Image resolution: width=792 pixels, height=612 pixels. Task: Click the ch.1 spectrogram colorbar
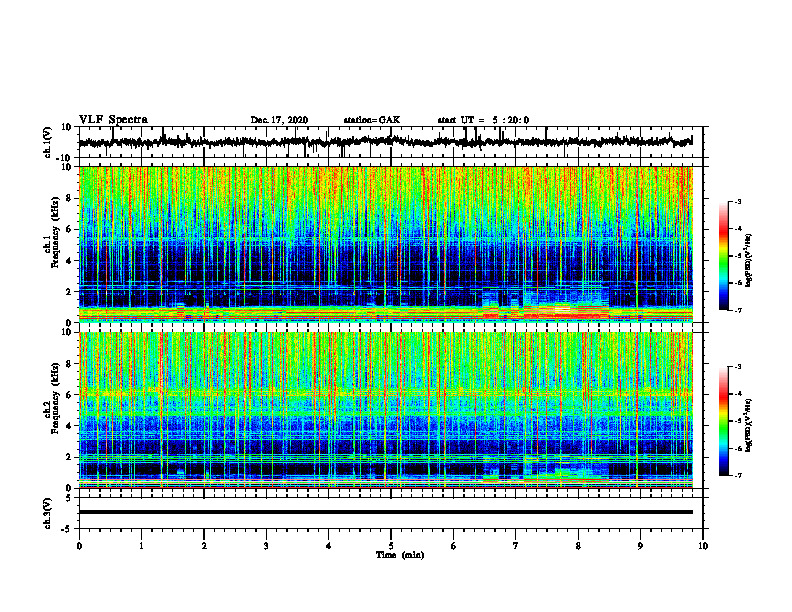[723, 256]
